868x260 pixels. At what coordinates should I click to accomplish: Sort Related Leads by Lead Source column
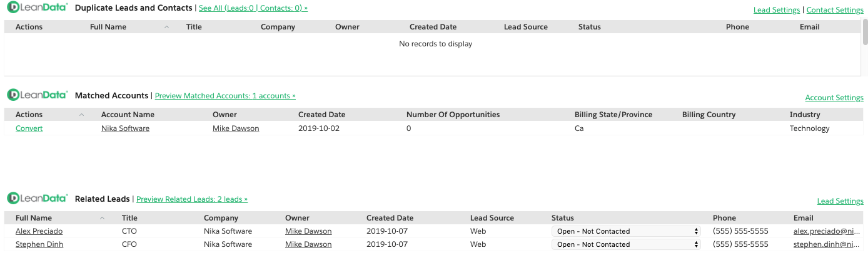coord(492,218)
